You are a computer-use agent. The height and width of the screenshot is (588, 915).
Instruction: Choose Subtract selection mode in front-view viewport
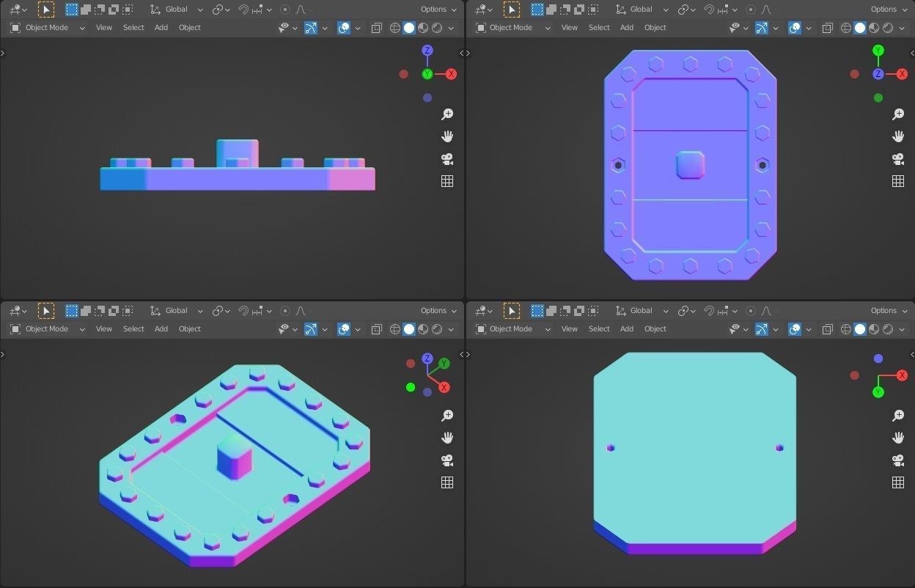pyautogui.click(x=100, y=10)
